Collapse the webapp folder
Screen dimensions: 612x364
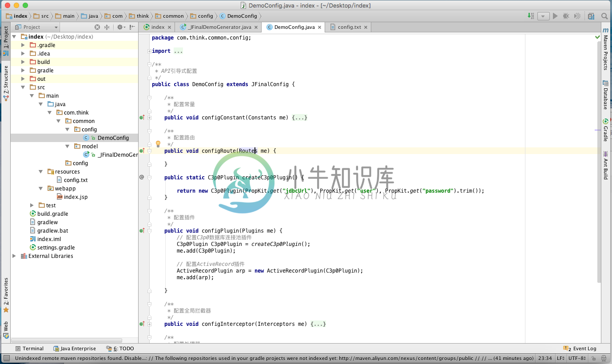tap(41, 189)
